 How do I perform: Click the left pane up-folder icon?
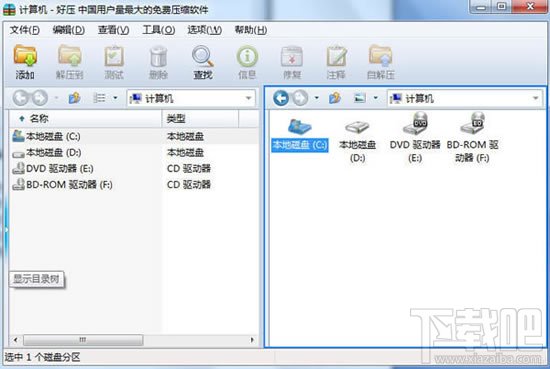pos(74,98)
